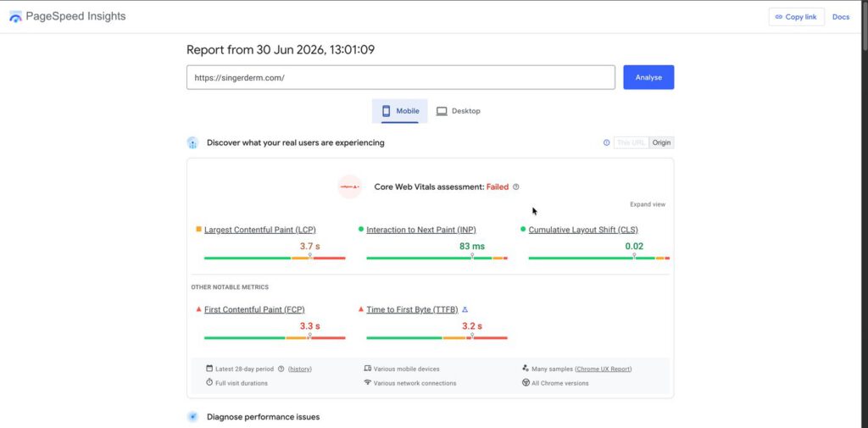Open Time to First Byte (TTFB) link
868x428 pixels.
[x=413, y=309]
